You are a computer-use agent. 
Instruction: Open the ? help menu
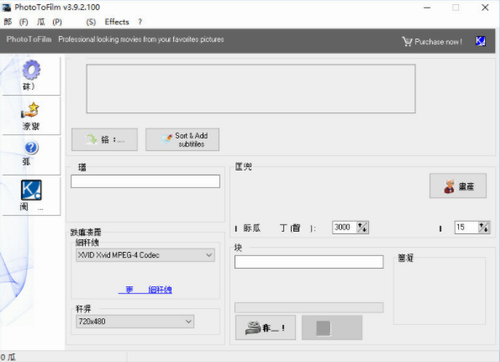(140, 22)
